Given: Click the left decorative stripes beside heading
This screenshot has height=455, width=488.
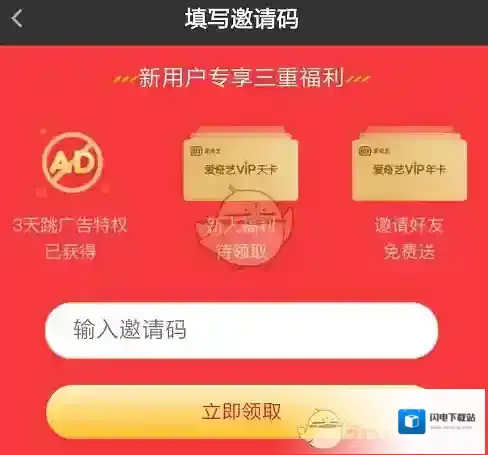Looking at the screenshot, I should pos(125,79).
